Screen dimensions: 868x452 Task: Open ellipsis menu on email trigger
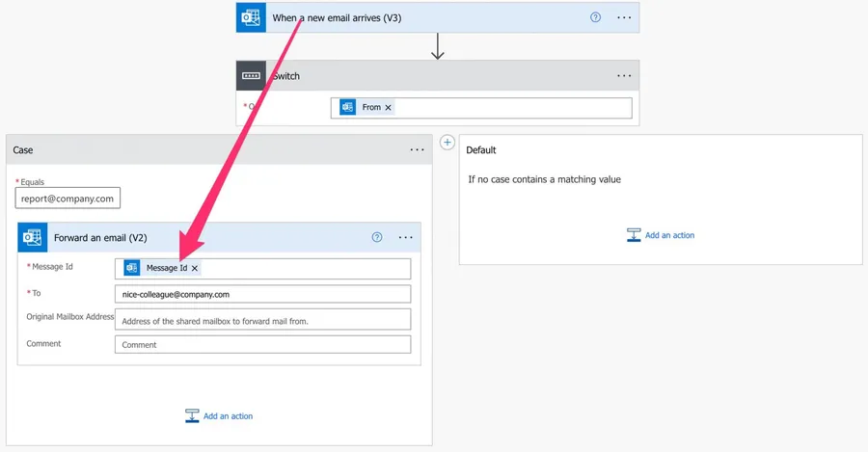coord(624,17)
